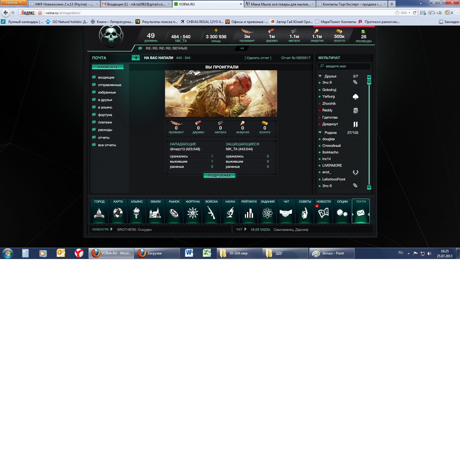Expand the ЧАТ ticker arrow
Viewport: 460px width, 476px height.
point(245,229)
